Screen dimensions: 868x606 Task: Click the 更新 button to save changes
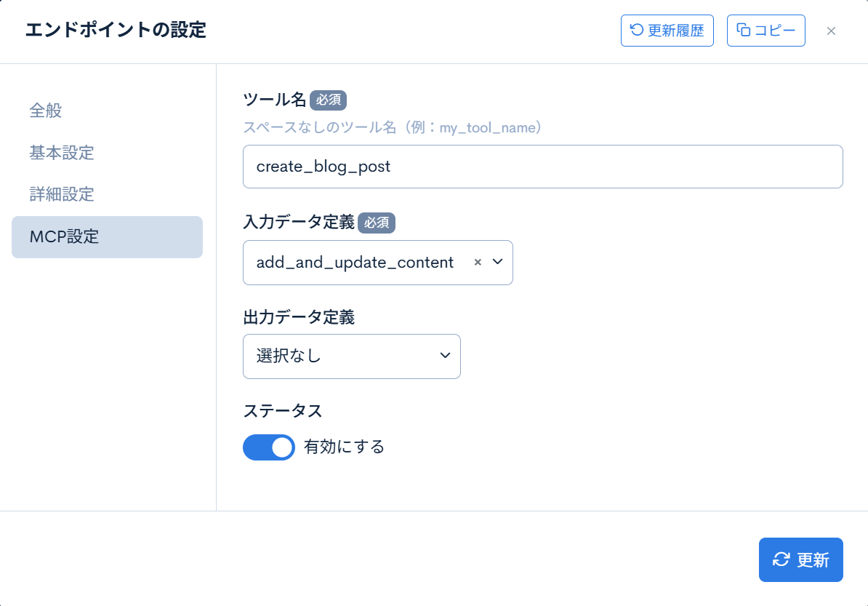click(x=800, y=560)
